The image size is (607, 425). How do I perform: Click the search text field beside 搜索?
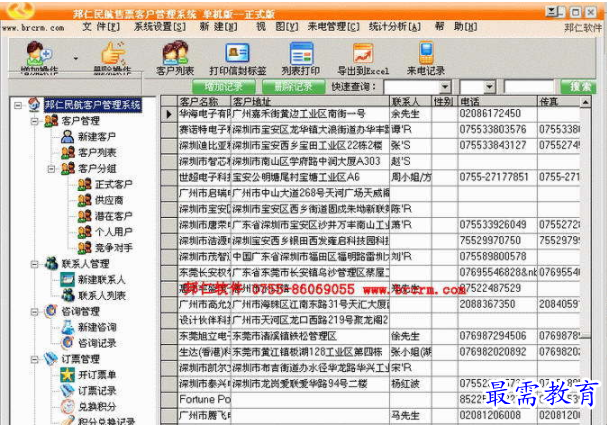pyautogui.click(x=529, y=87)
